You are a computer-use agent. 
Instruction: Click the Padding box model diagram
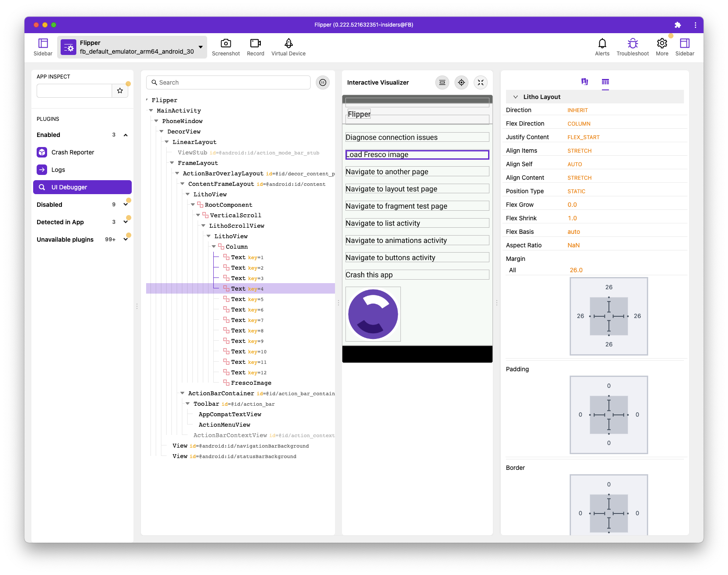coord(608,415)
